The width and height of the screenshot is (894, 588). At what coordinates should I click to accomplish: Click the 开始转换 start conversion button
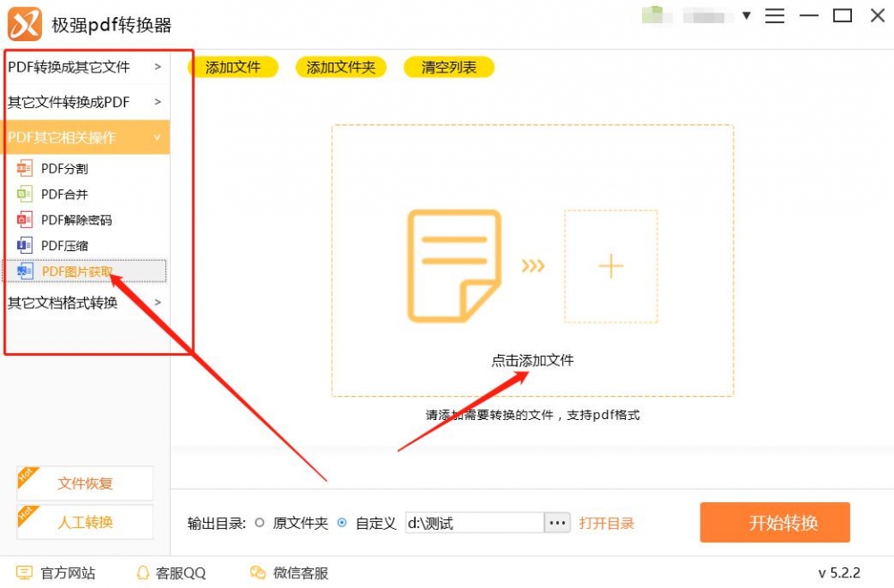pyautogui.click(x=774, y=523)
